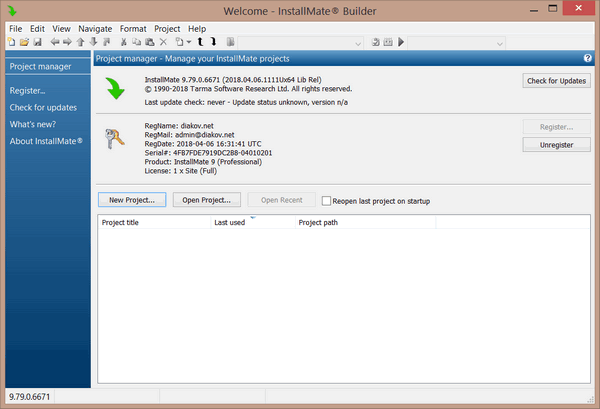Click RegMail: admin@diakov.net text
The image size is (600, 409).
(189, 135)
